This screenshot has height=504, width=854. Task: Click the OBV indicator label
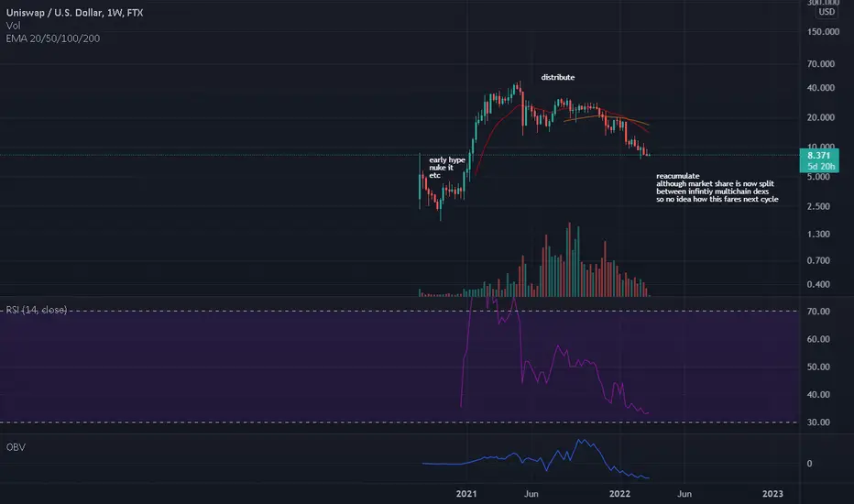click(x=16, y=447)
